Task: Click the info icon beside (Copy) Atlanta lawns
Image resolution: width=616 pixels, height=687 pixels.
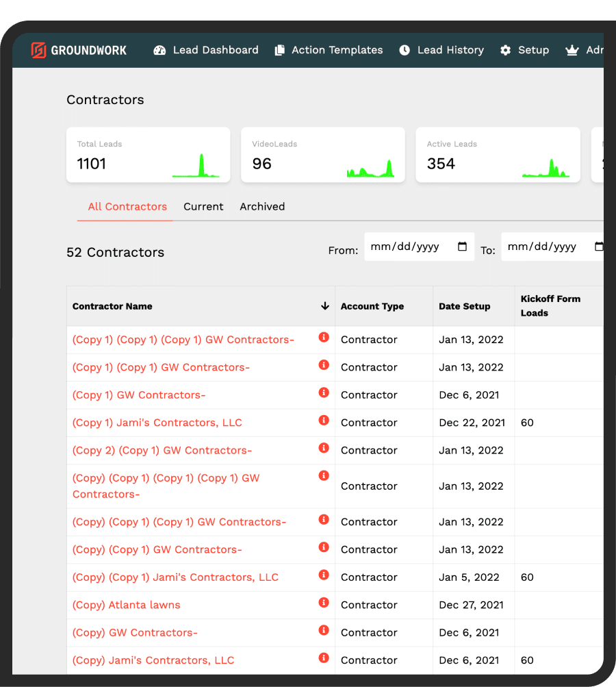Action: 323,602
